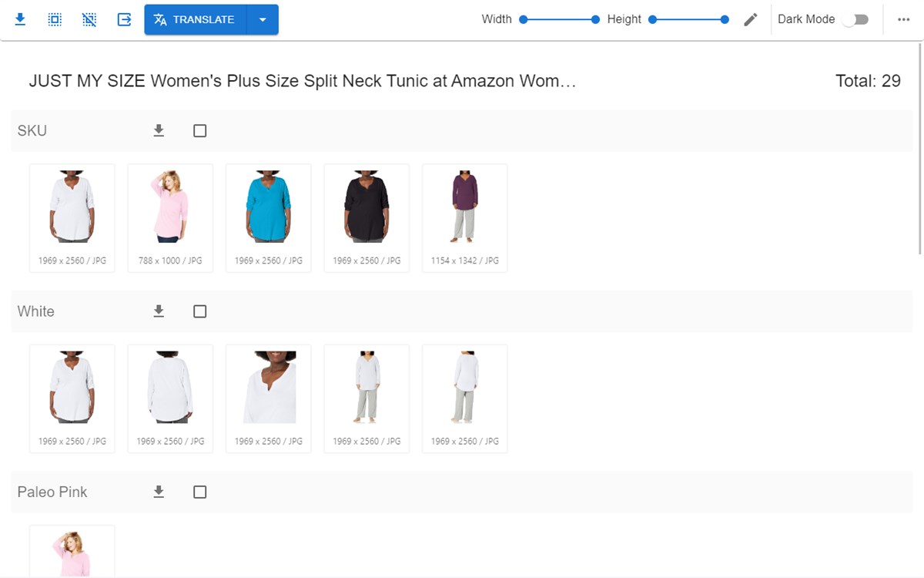The width and height of the screenshot is (924, 578).
Task: Open the Translate dropdown arrow
Action: tap(263, 19)
